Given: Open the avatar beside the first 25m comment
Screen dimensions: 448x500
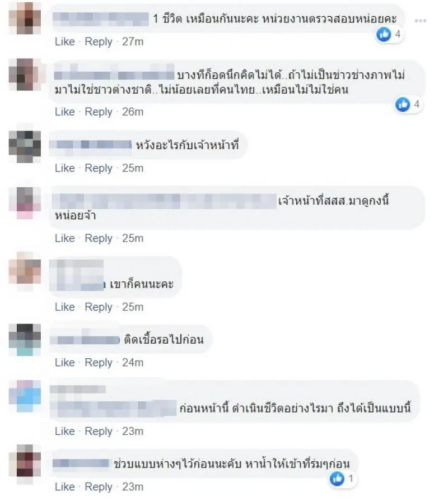Looking at the screenshot, I should tap(25, 146).
